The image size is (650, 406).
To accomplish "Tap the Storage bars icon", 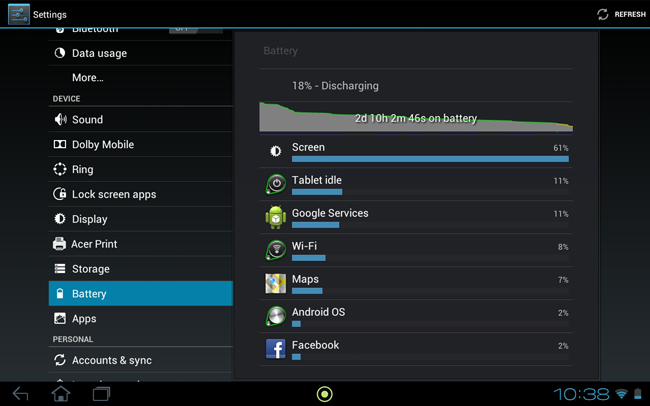I will point(60,269).
